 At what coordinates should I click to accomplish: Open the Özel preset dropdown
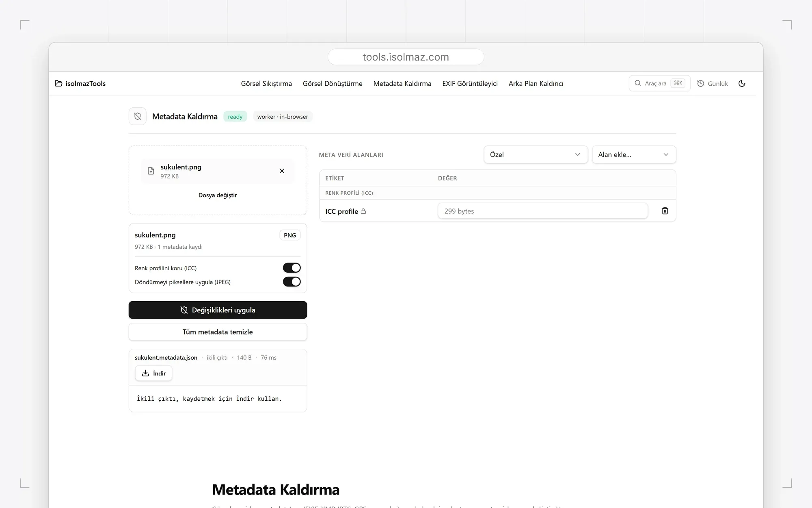point(536,154)
